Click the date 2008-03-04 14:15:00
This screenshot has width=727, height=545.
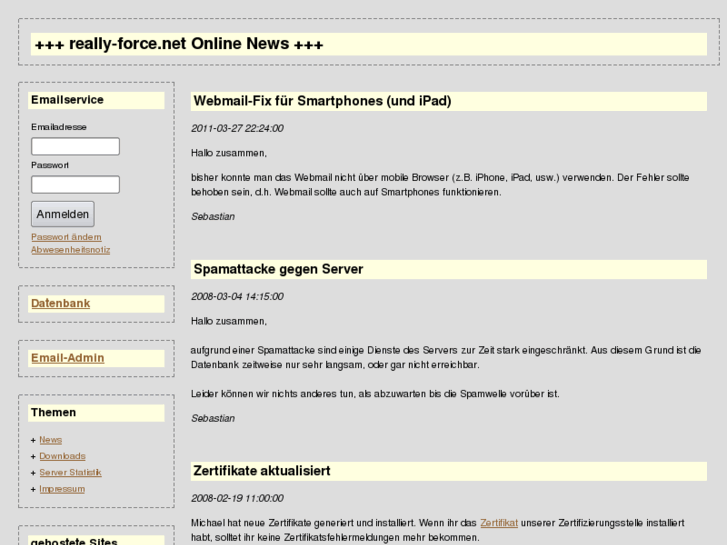(x=237, y=296)
